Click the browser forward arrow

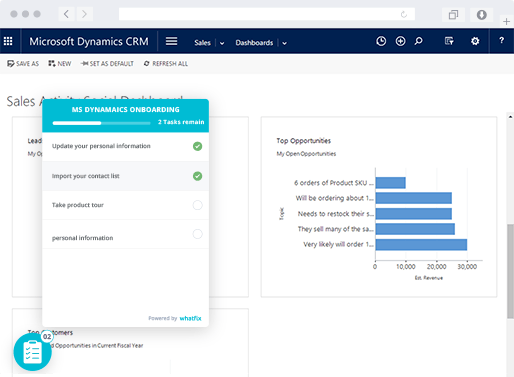coord(84,14)
